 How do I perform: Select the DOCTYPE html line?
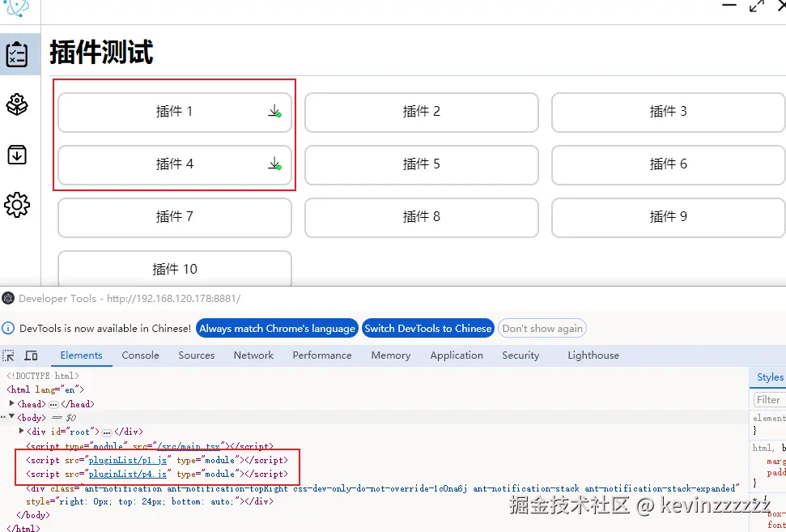(43, 376)
